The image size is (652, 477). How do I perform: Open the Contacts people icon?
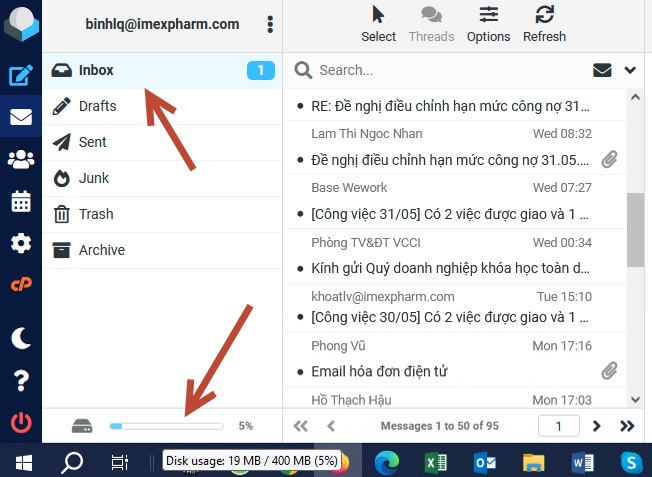coord(21,159)
